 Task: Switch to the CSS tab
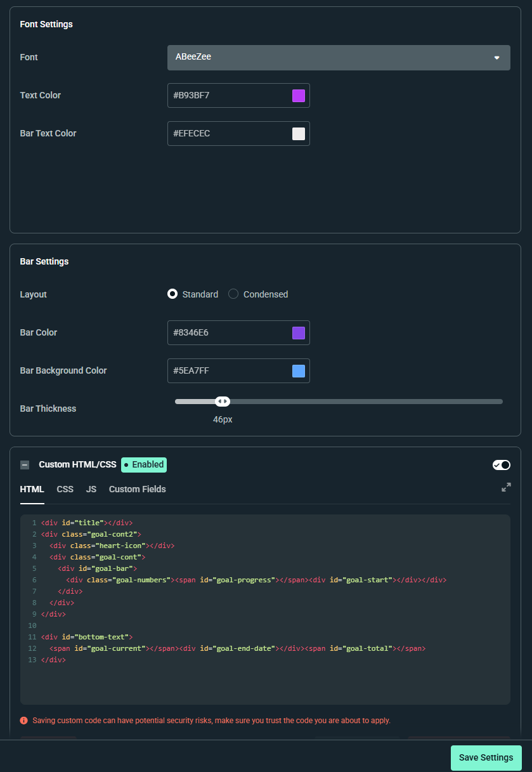[65, 489]
